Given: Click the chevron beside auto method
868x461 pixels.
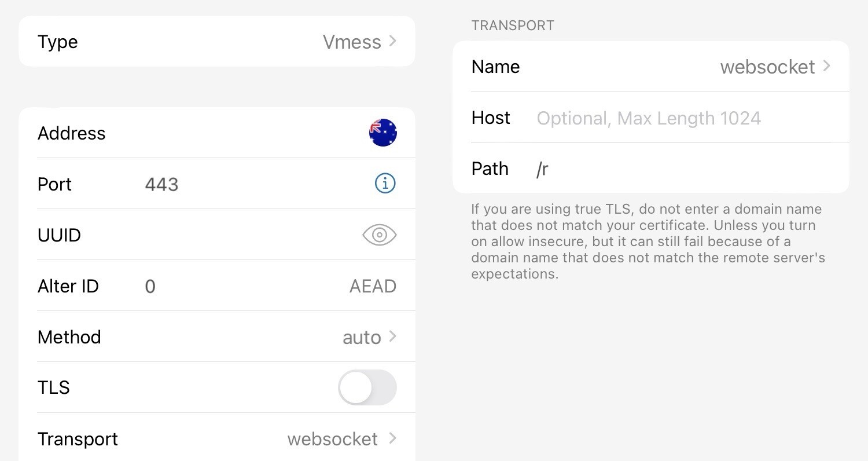Looking at the screenshot, I should click(x=392, y=336).
